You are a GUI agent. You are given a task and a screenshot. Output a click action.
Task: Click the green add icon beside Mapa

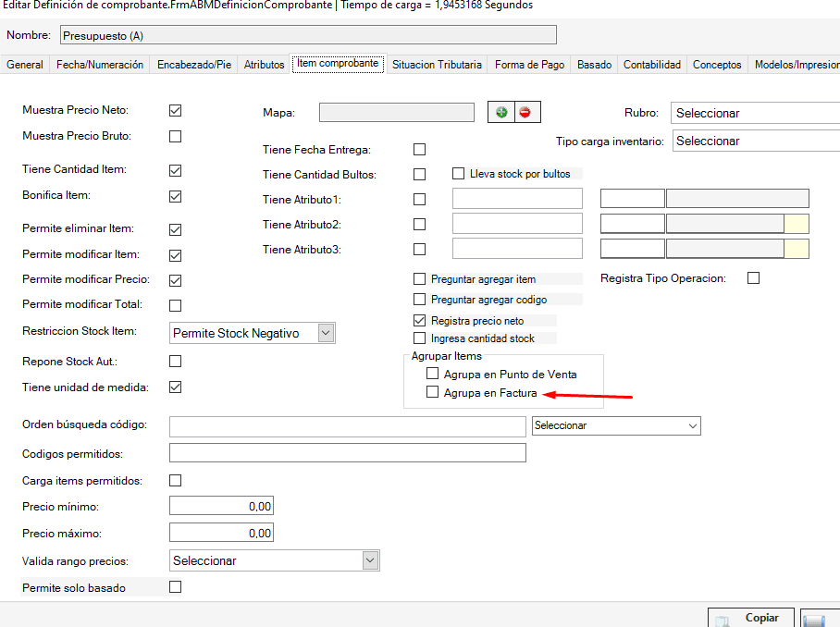point(501,113)
